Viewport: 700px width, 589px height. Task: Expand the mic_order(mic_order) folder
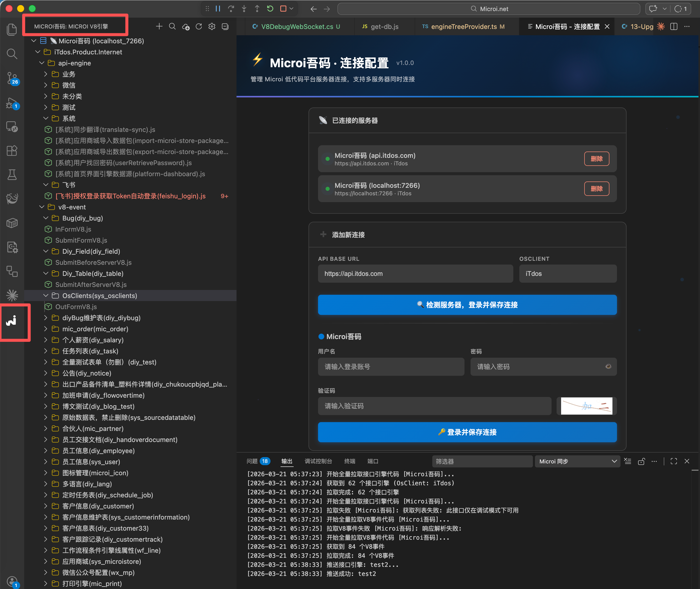[x=46, y=329]
